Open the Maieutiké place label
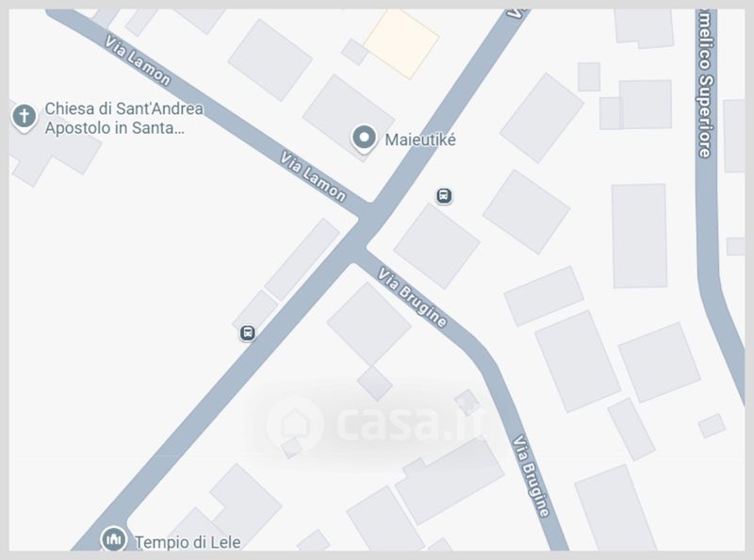 (420, 140)
